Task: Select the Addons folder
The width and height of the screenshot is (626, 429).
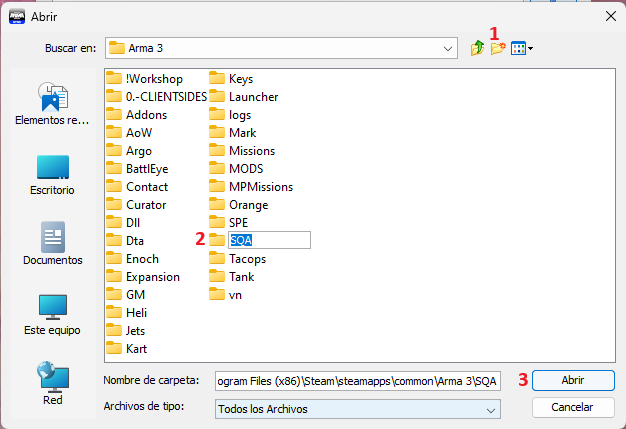Action: click(137, 115)
